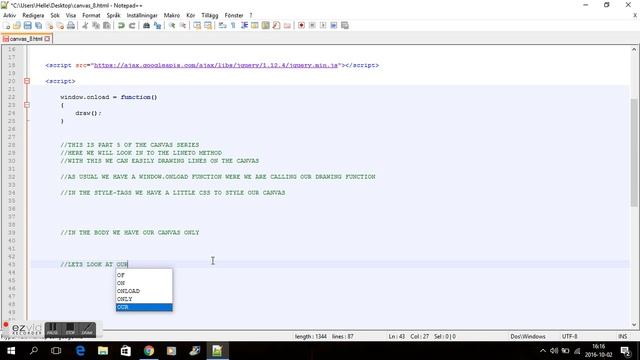Open Google Chrome from the taskbar
The width and height of the screenshot is (640, 360).
point(149,351)
